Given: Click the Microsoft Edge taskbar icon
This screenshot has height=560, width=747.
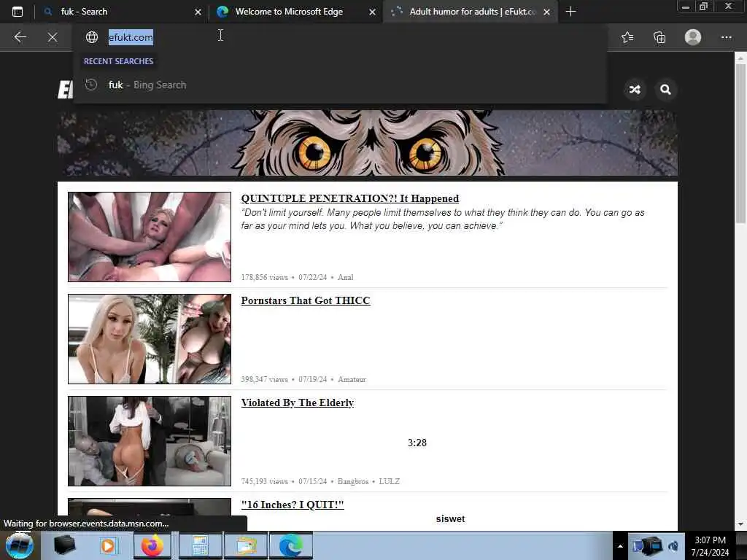Looking at the screenshot, I should pyautogui.click(x=290, y=545).
